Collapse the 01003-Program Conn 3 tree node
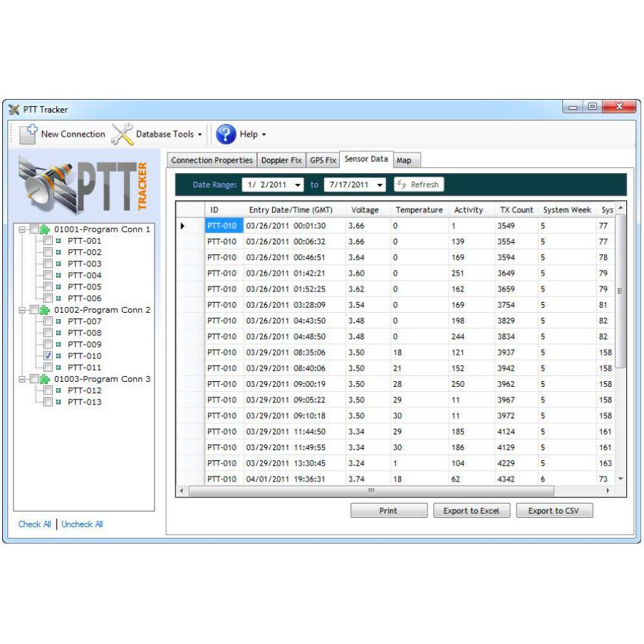This screenshot has height=644, width=644. [22, 379]
